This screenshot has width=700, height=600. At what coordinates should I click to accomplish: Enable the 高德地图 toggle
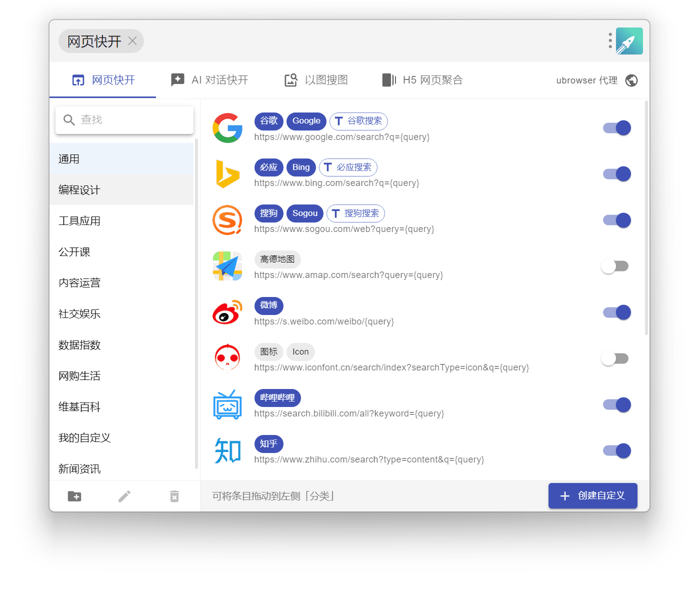615,266
